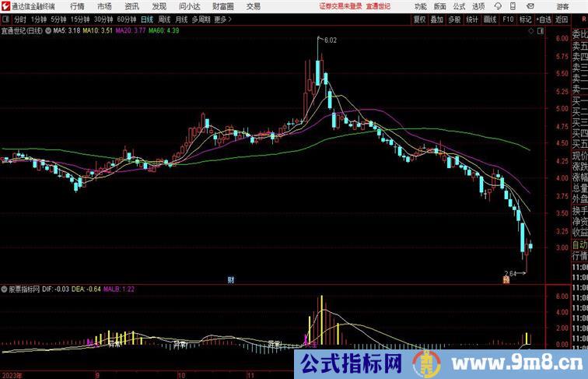Click the 通达信 red app logo icon
This screenshot has width=588, height=379.
coord(5,5)
